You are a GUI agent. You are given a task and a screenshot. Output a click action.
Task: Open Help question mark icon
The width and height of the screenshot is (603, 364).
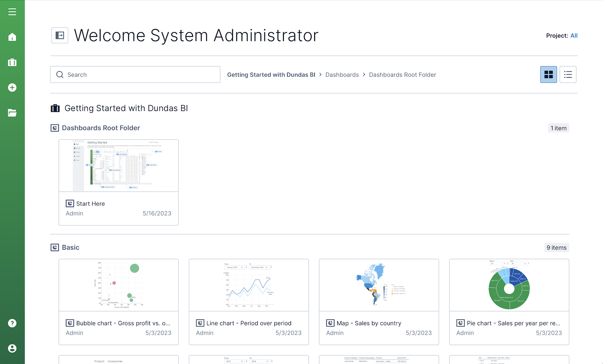[12, 323]
